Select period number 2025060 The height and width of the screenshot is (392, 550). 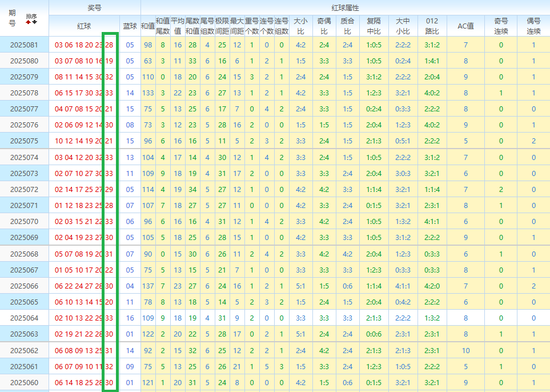(x=24, y=382)
